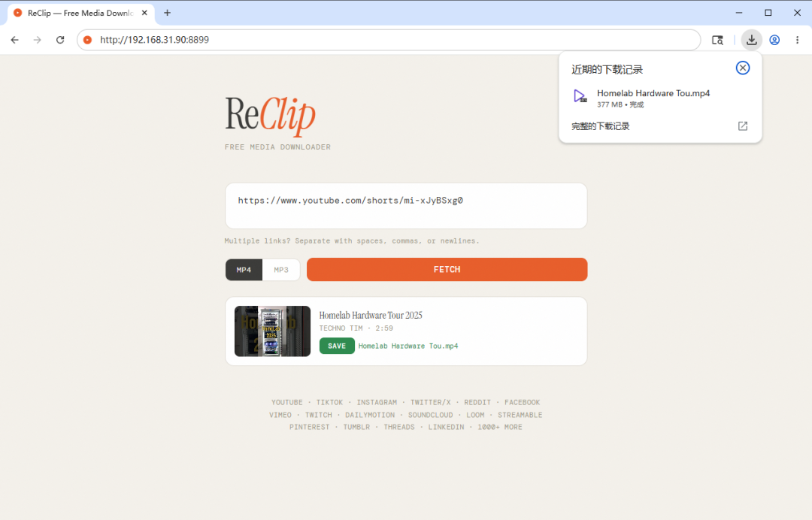This screenshot has width=812, height=520.
Task: Click the PINTEREST text in footer
Action: tap(309, 427)
